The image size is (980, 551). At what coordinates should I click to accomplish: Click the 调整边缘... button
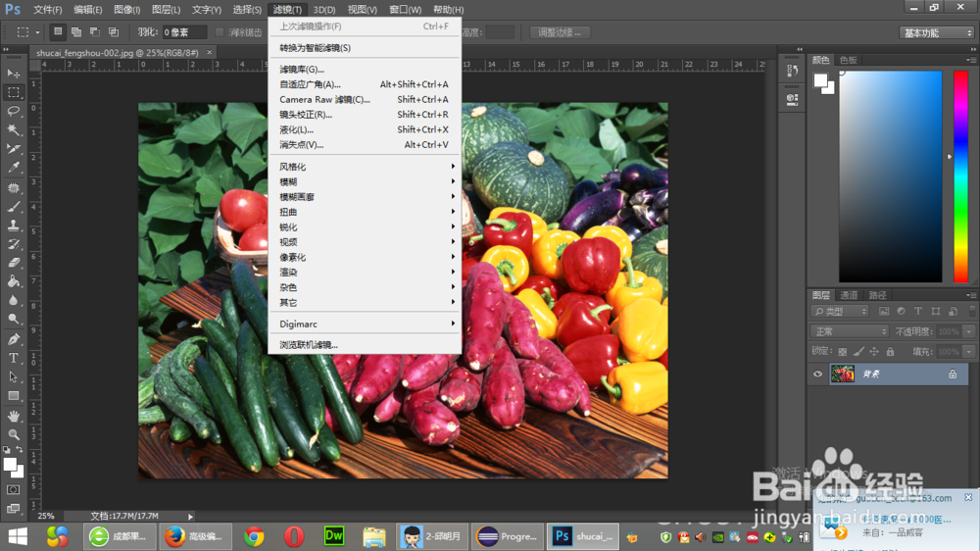pyautogui.click(x=560, y=32)
